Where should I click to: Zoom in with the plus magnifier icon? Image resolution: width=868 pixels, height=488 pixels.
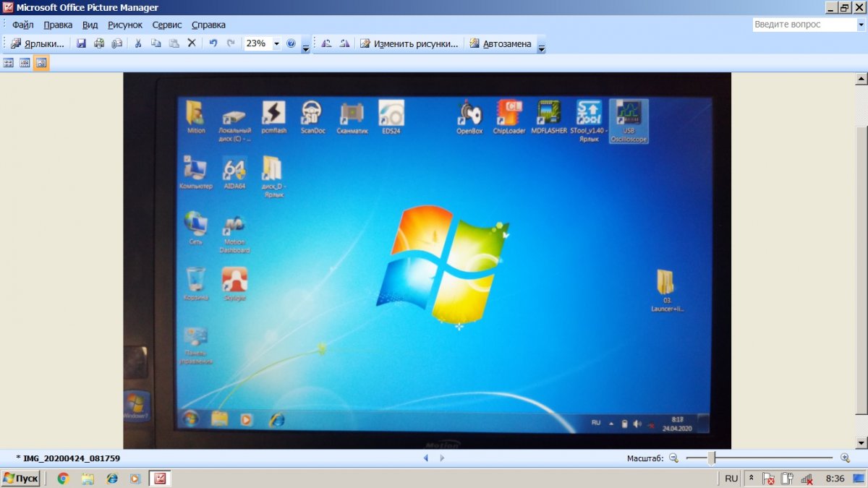click(x=845, y=458)
